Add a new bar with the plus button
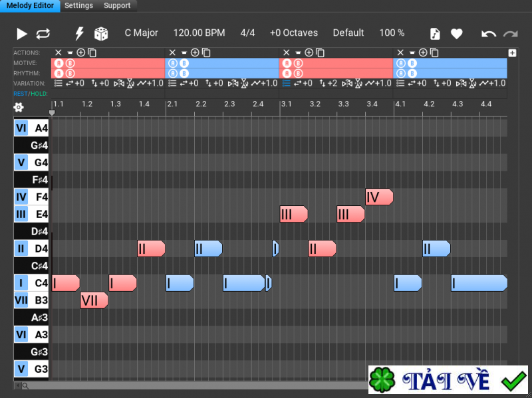The image size is (532, 398). pos(512,53)
